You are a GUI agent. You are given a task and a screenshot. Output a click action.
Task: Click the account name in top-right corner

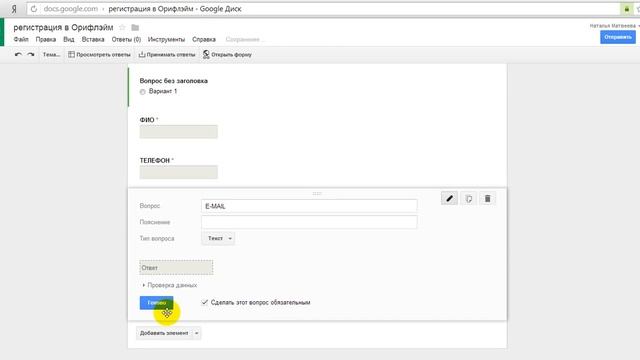tap(612, 26)
